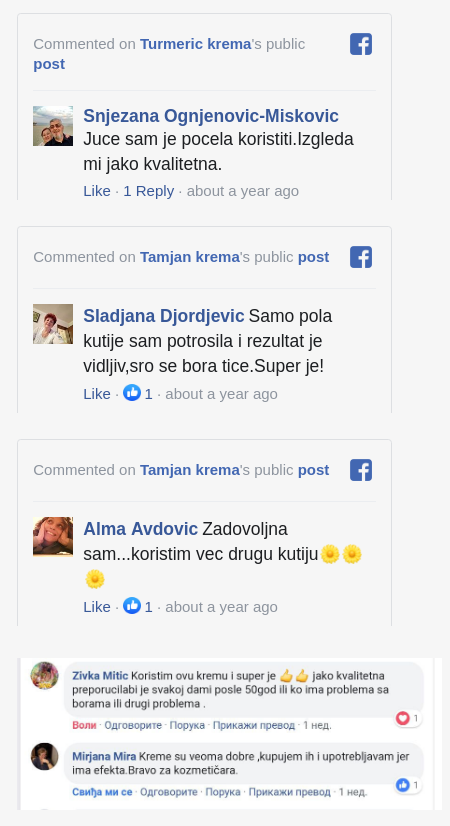Click the Facebook icon on the Turmeric krema card
The image size is (450, 826).
tap(361, 44)
